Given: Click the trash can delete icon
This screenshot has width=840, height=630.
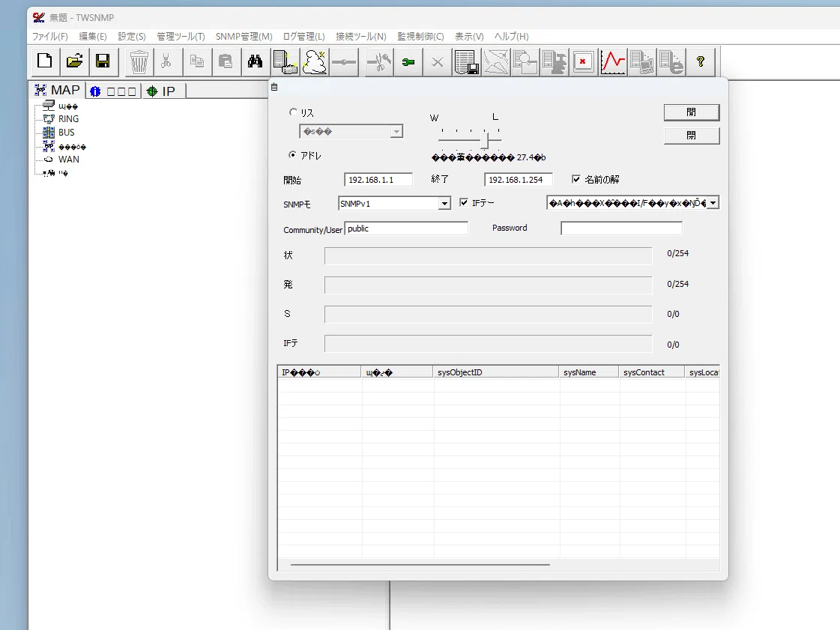Looking at the screenshot, I should coord(139,61).
